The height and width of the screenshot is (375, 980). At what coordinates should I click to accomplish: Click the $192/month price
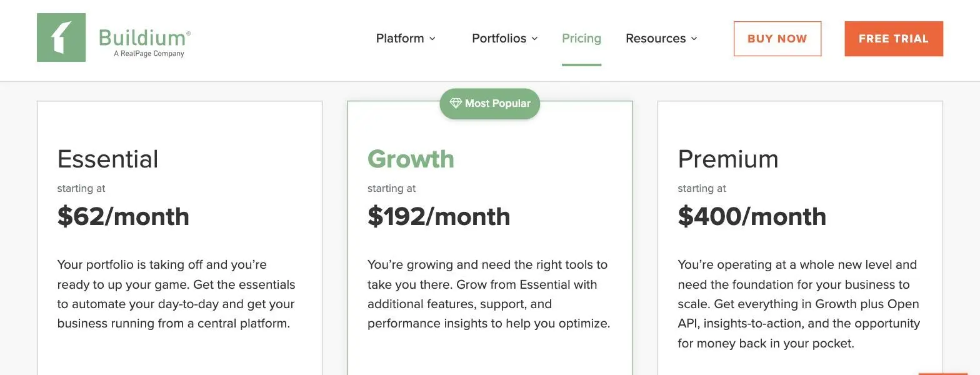(439, 216)
